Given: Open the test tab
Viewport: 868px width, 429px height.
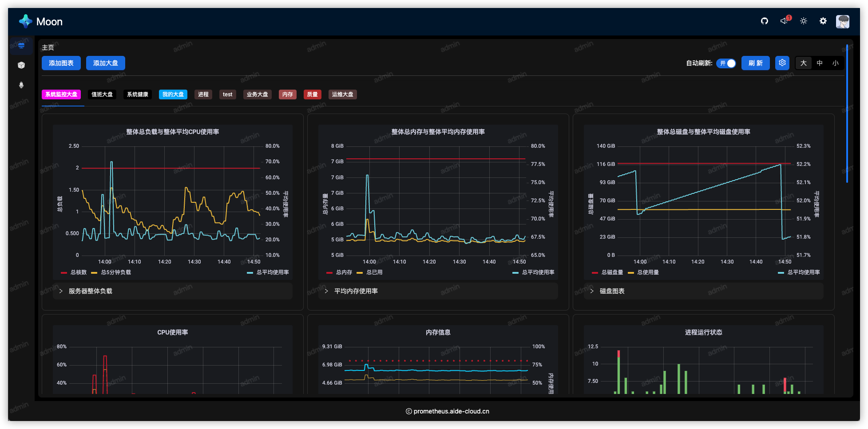Looking at the screenshot, I should tap(228, 94).
